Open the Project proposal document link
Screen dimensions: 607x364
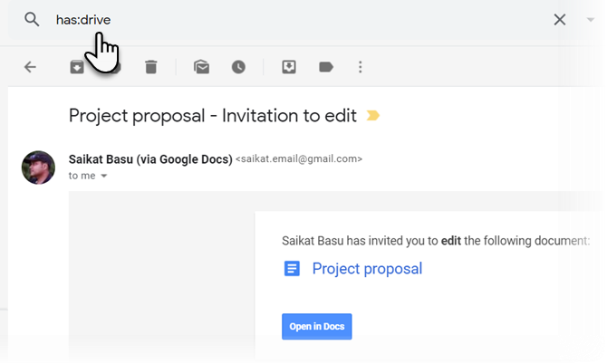[x=367, y=269]
